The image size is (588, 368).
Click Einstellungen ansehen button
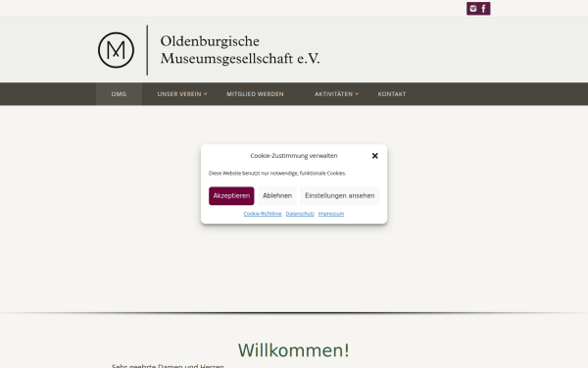[340, 195]
